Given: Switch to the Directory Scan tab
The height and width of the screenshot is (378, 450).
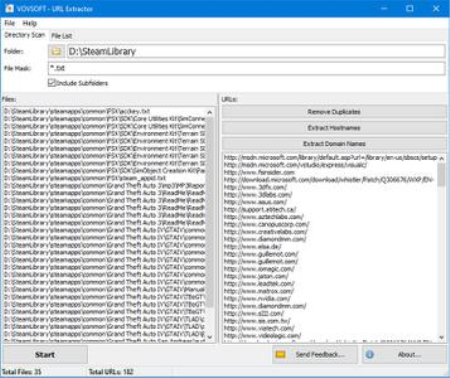Looking at the screenshot, I should [24, 35].
